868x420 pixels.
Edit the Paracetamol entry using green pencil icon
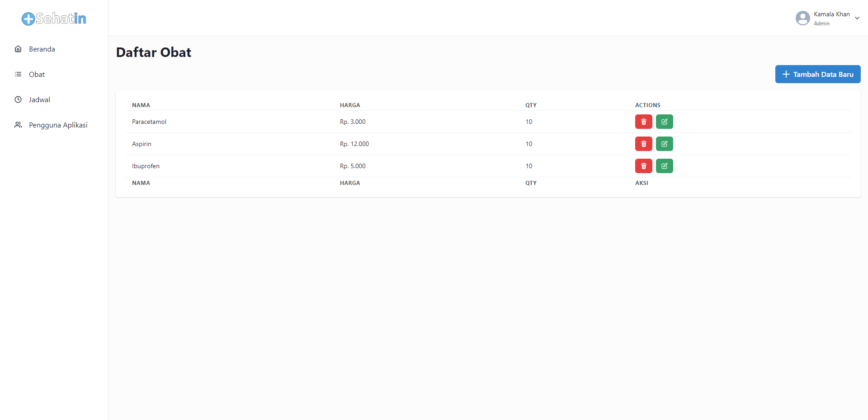pyautogui.click(x=664, y=122)
